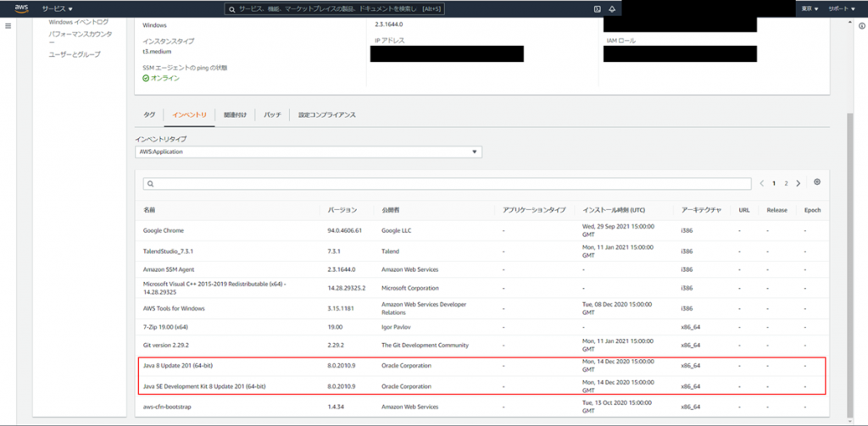Open Windows イベントログ in sidebar
This screenshot has width=868, height=426.
[79, 21]
